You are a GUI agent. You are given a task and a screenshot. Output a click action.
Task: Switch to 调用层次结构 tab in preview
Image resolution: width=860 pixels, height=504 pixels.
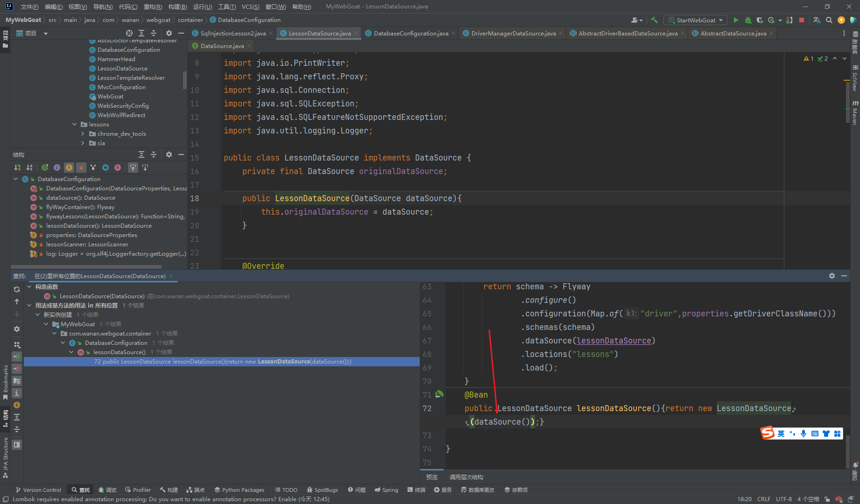466,477
